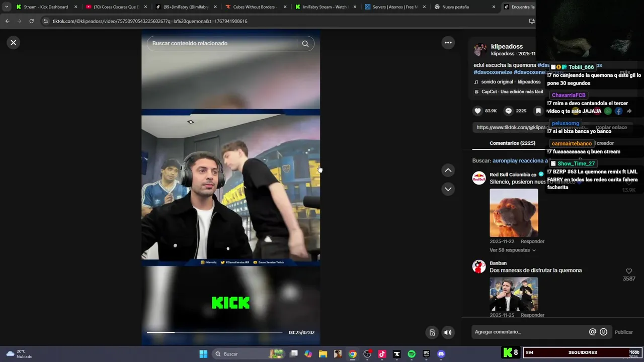Open Task View on the taskbar
The image size is (644, 362).
click(294, 354)
